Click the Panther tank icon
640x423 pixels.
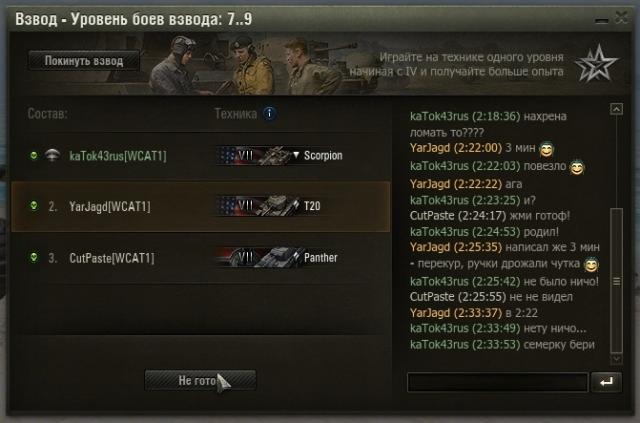(x=279, y=258)
